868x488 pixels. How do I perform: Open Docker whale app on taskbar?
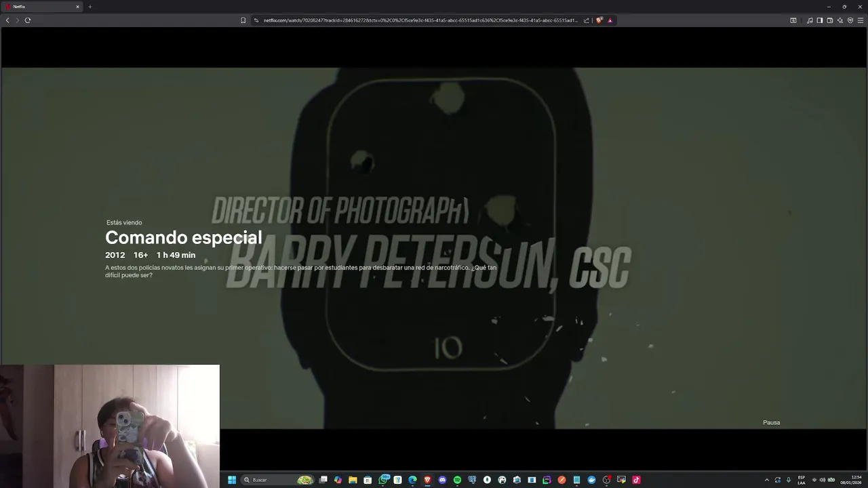(591, 480)
